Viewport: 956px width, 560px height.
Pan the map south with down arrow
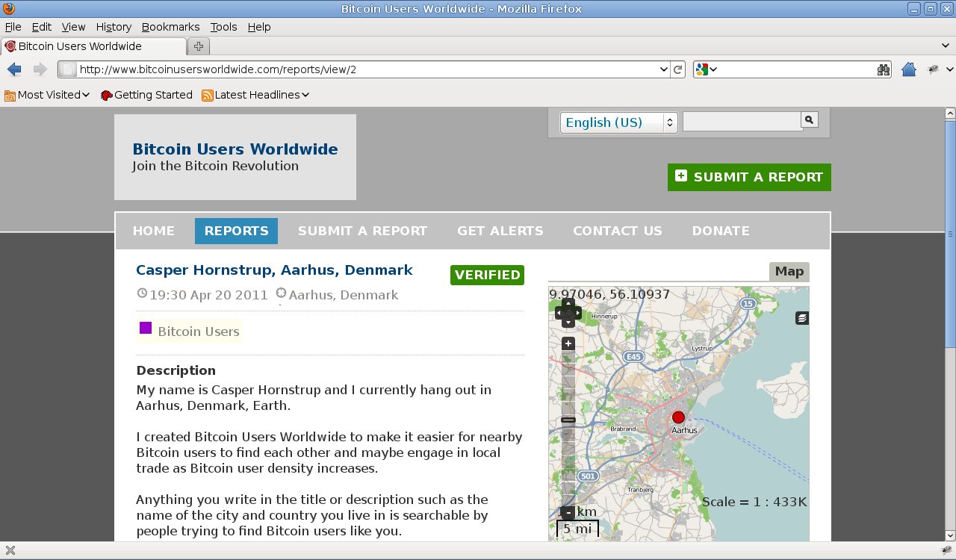[568, 323]
